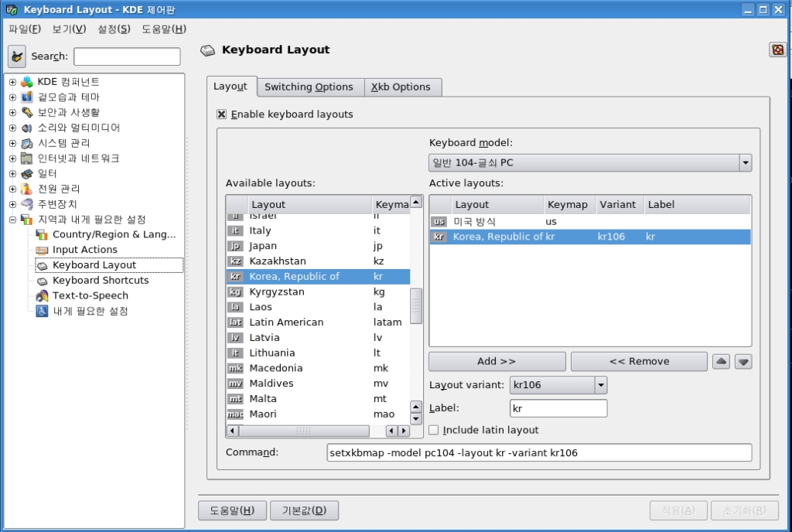Screen dimensions: 792x532
Task: Click the KDE 컴퍼넌트 category icon
Action: coord(27,82)
